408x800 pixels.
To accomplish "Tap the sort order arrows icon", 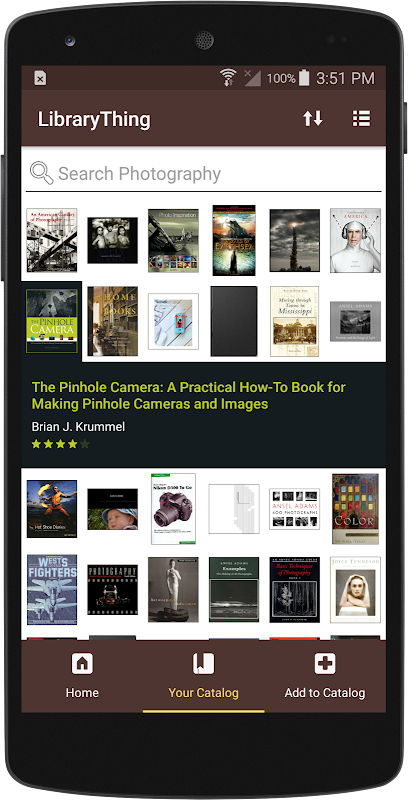I will 313,119.
